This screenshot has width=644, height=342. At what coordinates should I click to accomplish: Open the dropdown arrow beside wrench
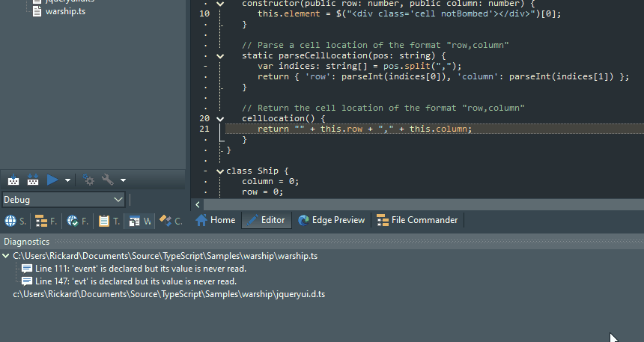pos(123,180)
